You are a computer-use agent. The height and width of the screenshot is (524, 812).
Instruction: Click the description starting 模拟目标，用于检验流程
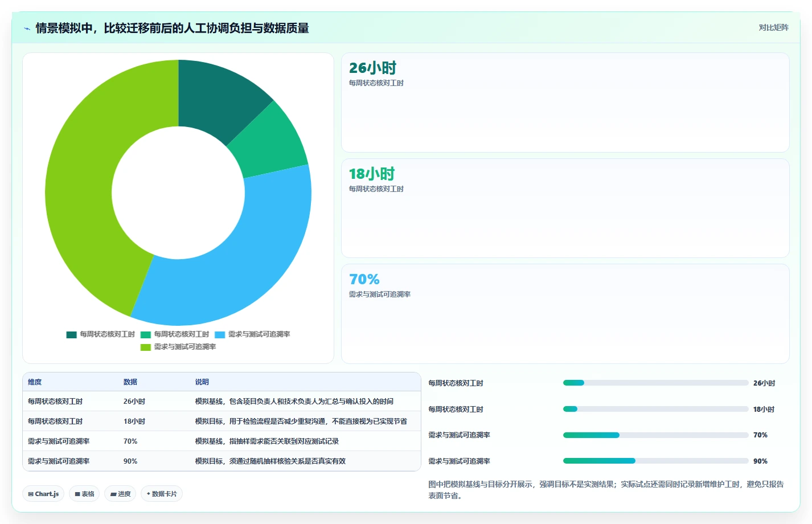[x=301, y=421]
